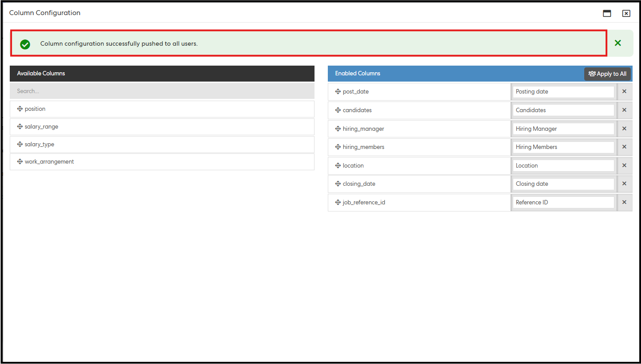Click the drag handle icon beside position

coord(20,109)
